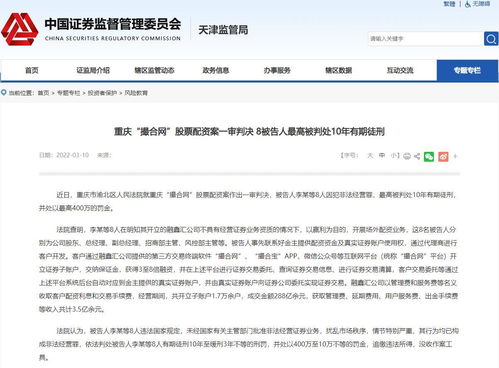Open the 辖区数据 navigation tab
The image size is (499, 368).
coord(339,70)
